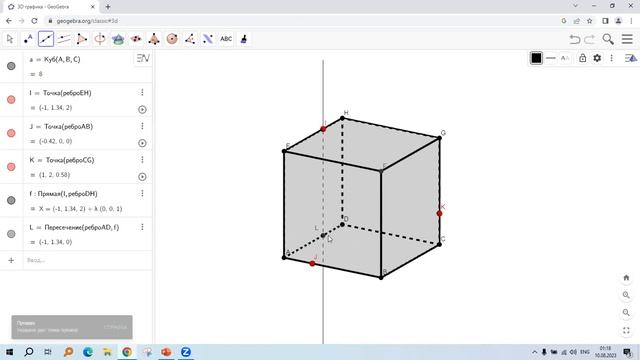The height and width of the screenshot is (360, 640).
Task: Open Chrome from the taskbar
Action: click(127, 352)
